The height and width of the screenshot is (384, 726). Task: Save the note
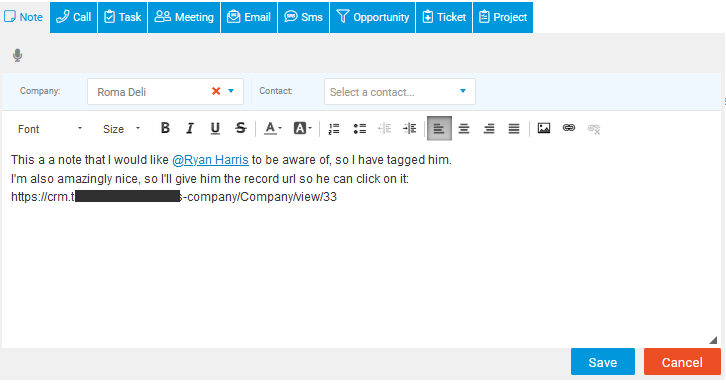(602, 362)
